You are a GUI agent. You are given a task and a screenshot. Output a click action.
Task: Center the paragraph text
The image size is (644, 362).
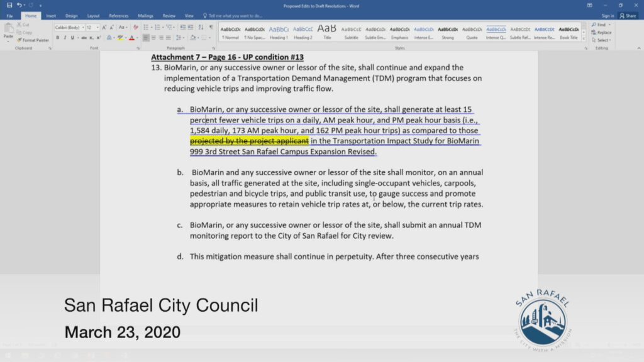[x=153, y=38]
